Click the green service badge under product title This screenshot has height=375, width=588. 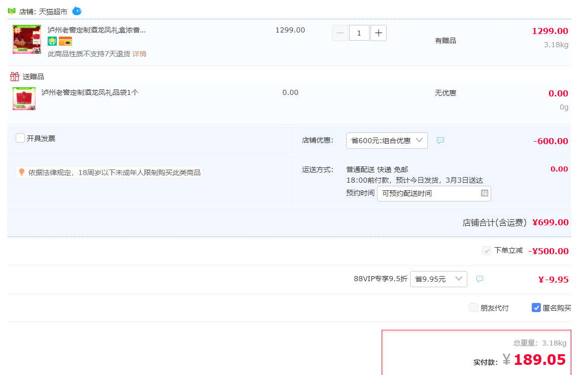pyautogui.click(x=52, y=41)
